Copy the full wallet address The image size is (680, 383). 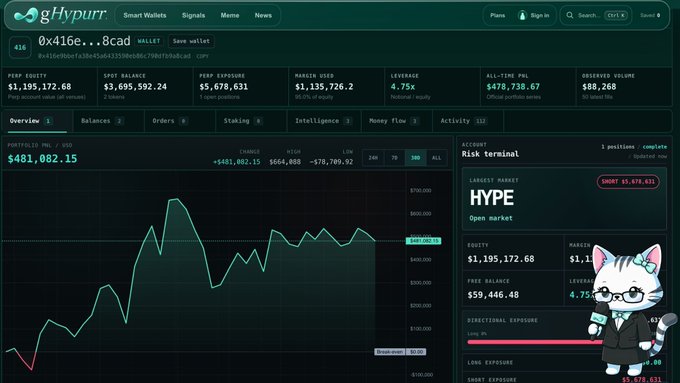(202, 56)
